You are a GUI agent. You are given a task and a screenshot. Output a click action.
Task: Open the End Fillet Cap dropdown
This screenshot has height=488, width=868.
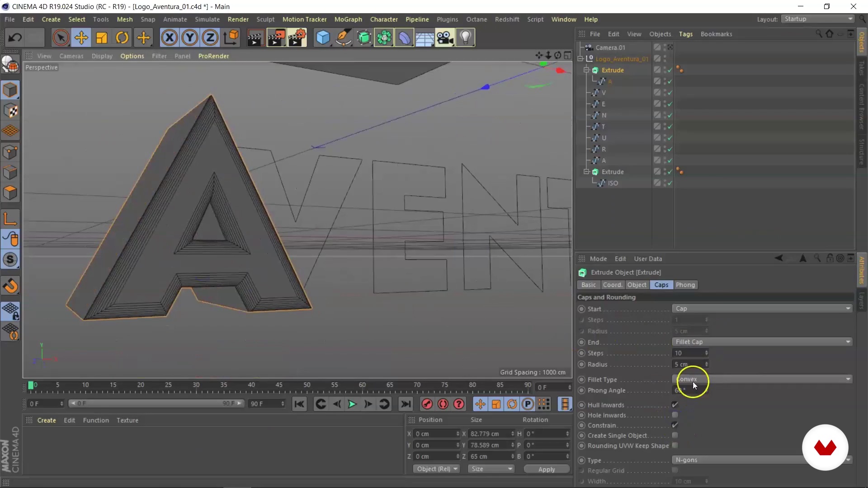pyautogui.click(x=762, y=342)
